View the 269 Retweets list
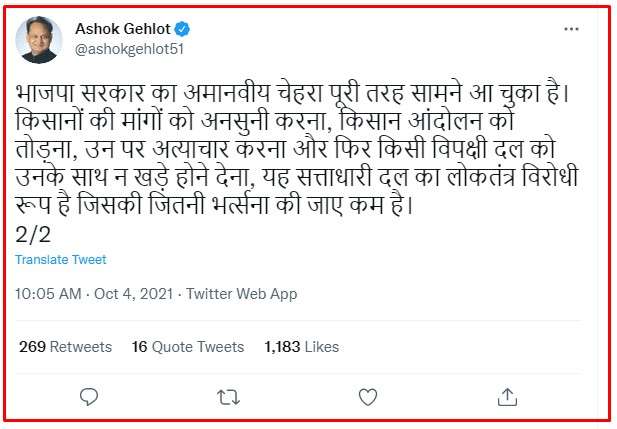The width and height of the screenshot is (617, 429). coord(66,347)
